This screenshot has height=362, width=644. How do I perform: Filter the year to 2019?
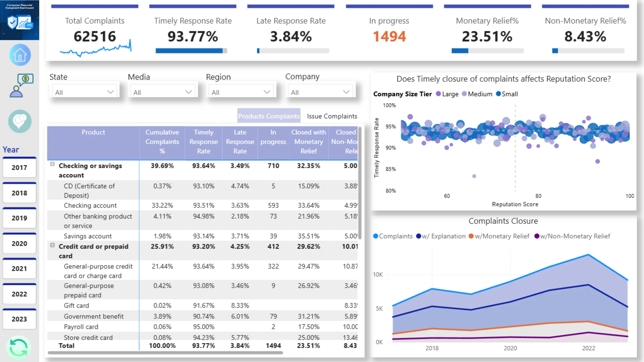(x=19, y=218)
